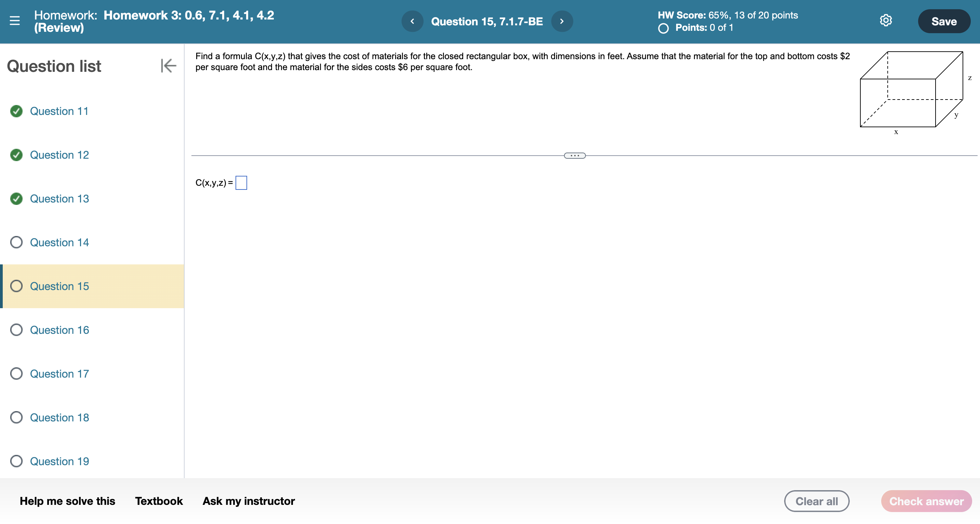Select Question 14 status circle
Viewport: 980px width, 524px height.
tap(16, 243)
